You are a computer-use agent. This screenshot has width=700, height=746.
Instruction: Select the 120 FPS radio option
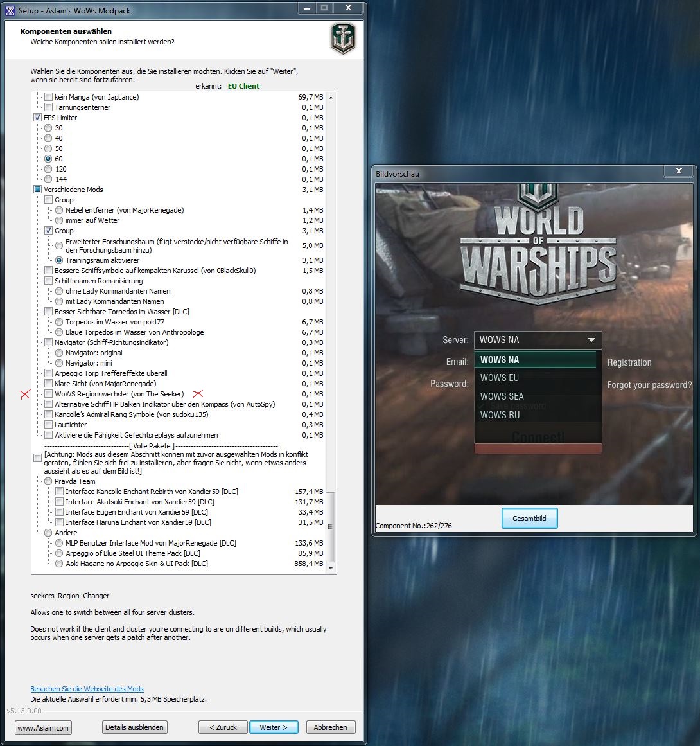pos(48,169)
